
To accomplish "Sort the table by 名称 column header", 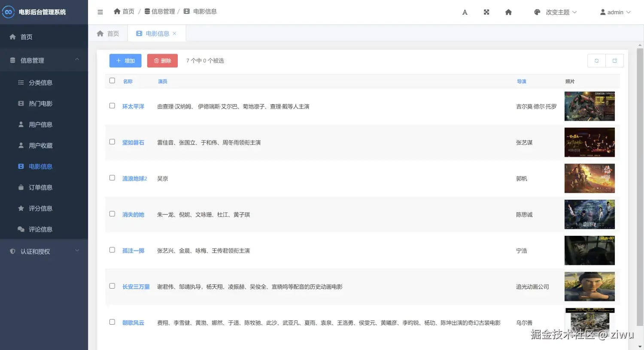I will (x=128, y=82).
